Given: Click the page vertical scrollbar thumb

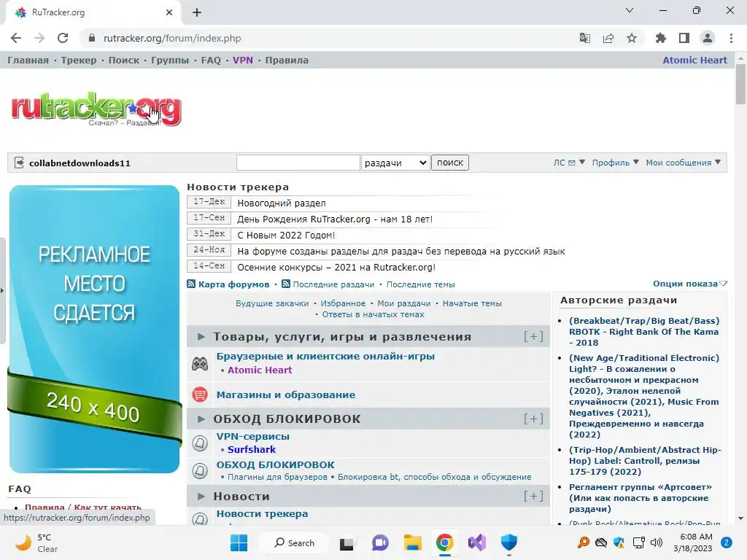Looking at the screenshot, I should (740, 85).
